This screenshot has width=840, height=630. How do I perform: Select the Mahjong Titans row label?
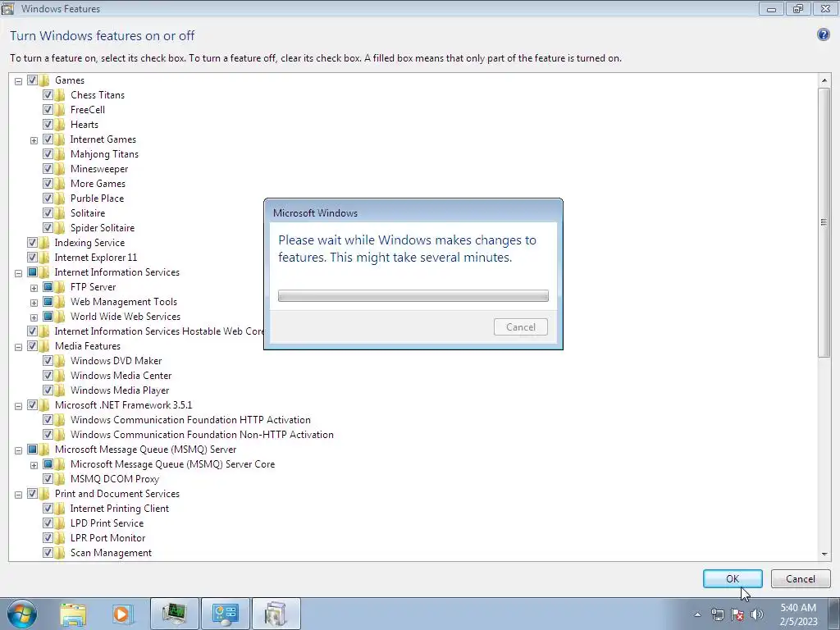(x=104, y=153)
